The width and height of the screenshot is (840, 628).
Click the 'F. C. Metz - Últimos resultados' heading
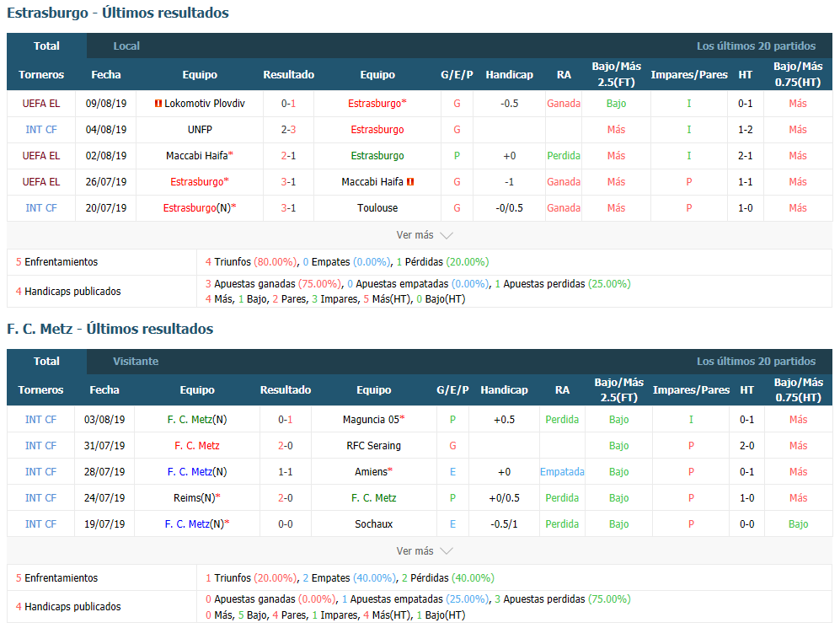[x=110, y=329]
